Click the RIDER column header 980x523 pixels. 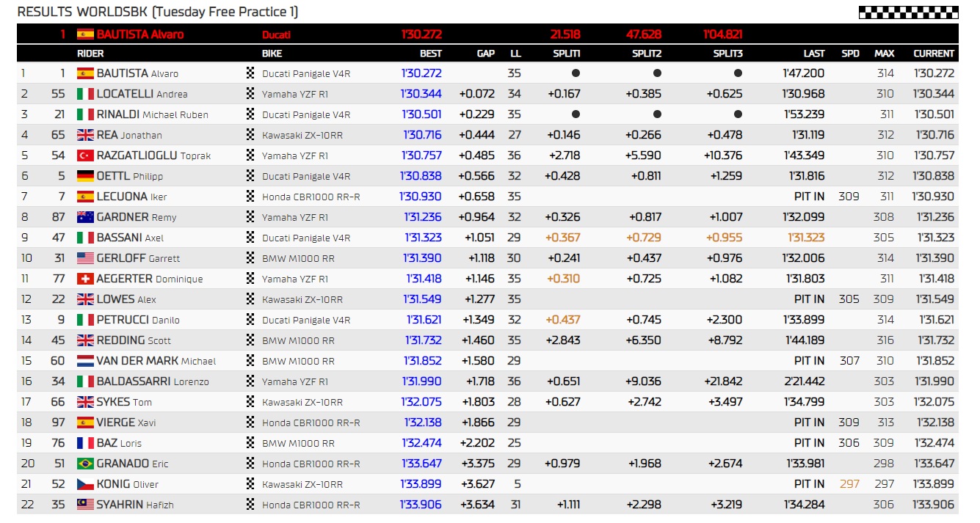coord(90,54)
